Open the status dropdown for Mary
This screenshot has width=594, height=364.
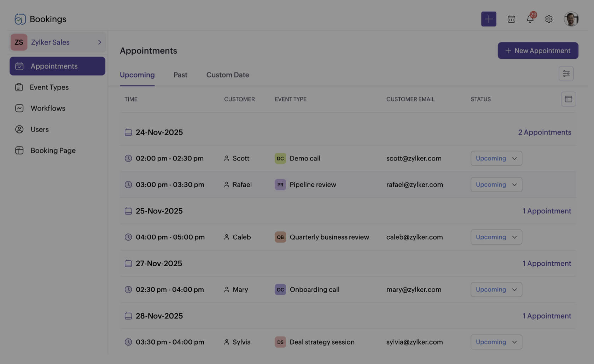pos(496,289)
